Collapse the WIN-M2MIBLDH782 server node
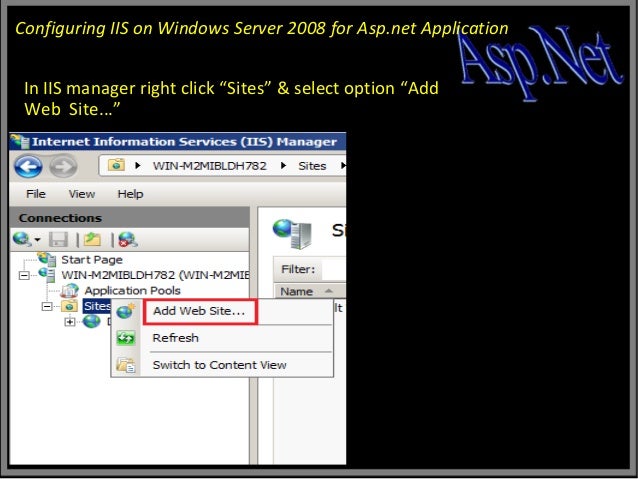The width and height of the screenshot is (638, 479). coord(24,276)
